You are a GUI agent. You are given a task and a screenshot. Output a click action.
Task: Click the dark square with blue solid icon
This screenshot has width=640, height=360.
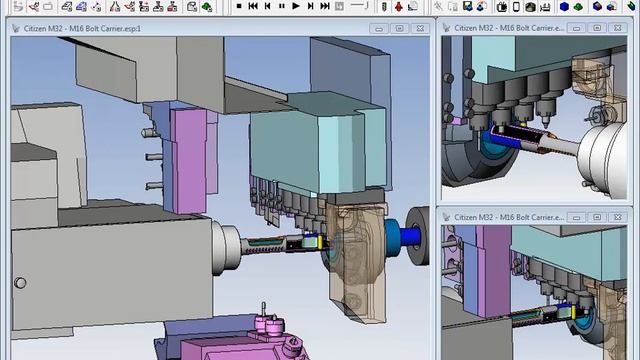tap(467, 7)
